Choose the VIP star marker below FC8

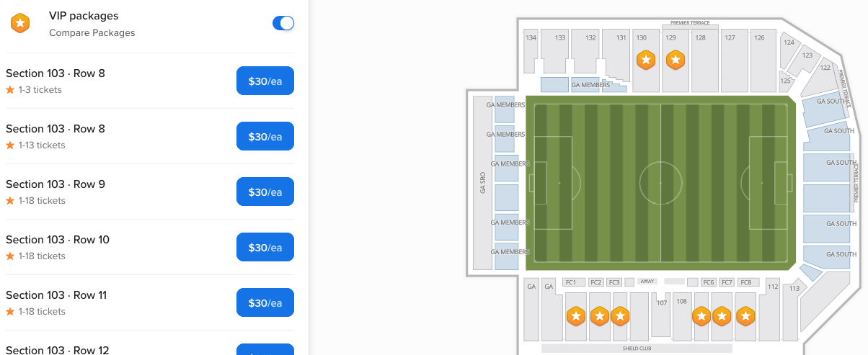(745, 316)
